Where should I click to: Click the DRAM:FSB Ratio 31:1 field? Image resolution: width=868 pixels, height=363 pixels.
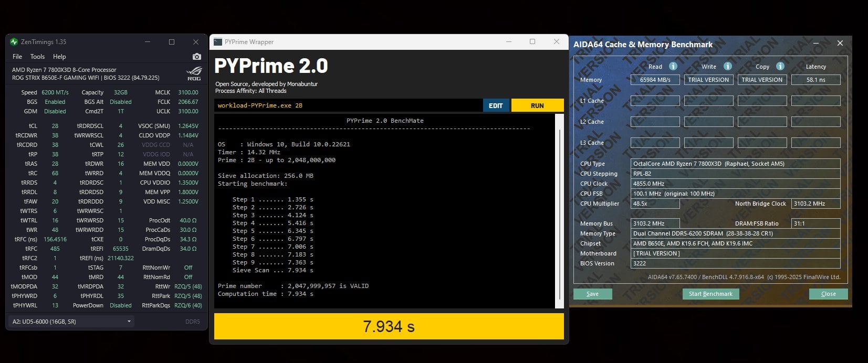pos(815,223)
